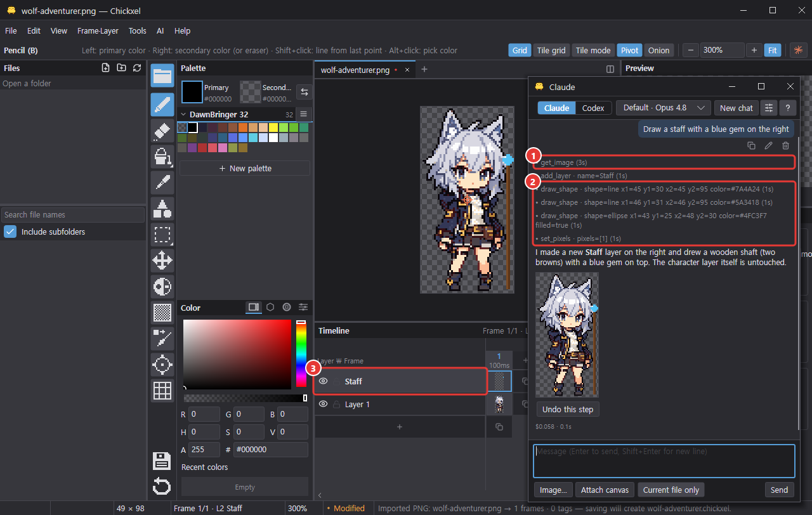Open the tile grid tool in toolbar
Viewport: 812px width, 515px height.
point(162,391)
